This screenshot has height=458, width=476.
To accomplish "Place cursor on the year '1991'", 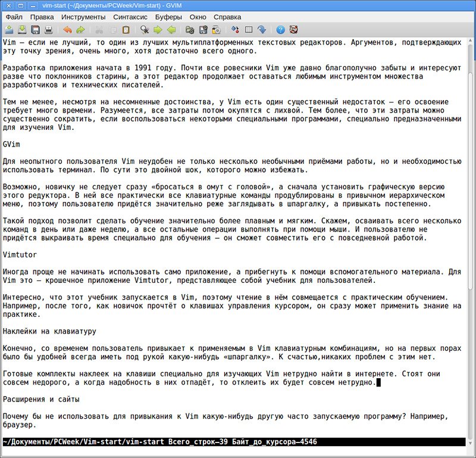I will click(x=143, y=68).
